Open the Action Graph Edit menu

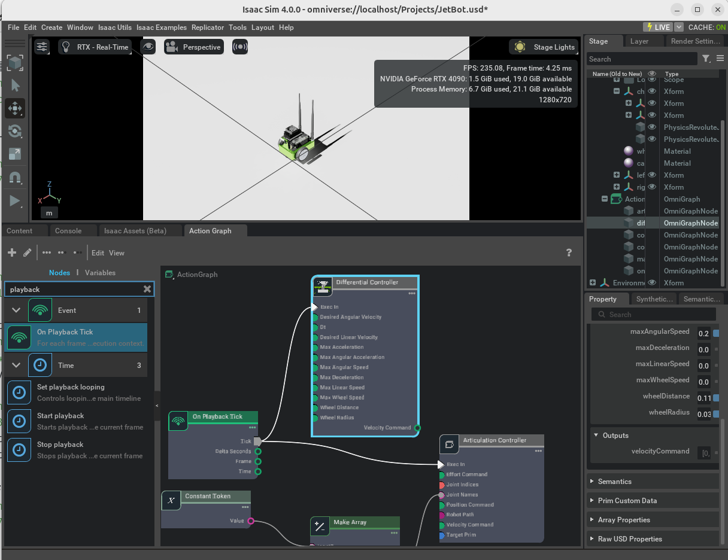point(98,252)
